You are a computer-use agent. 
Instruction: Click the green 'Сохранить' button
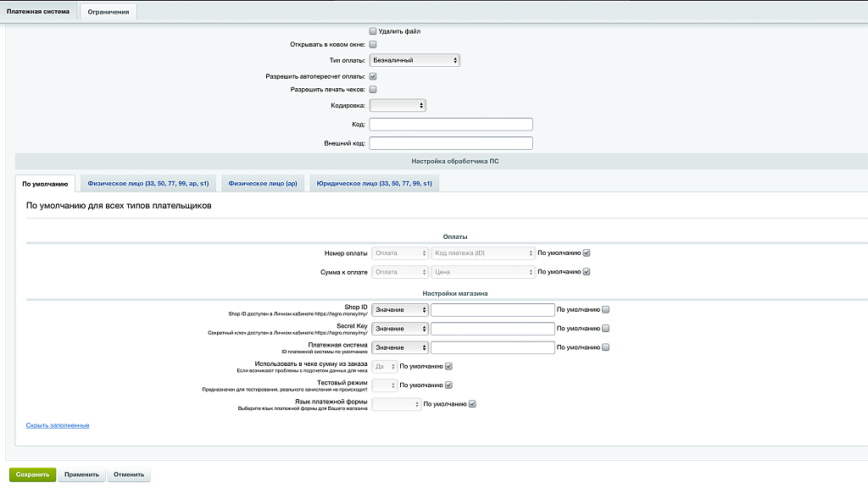tap(32, 474)
